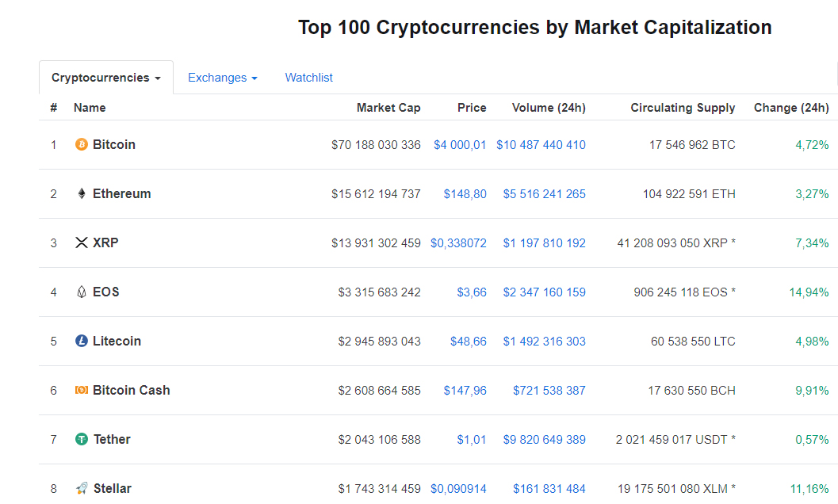Open the Stellar name link

pyautogui.click(x=113, y=488)
